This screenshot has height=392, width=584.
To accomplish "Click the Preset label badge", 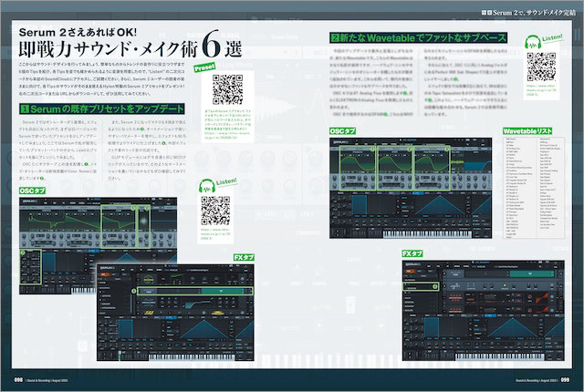I will [203, 66].
